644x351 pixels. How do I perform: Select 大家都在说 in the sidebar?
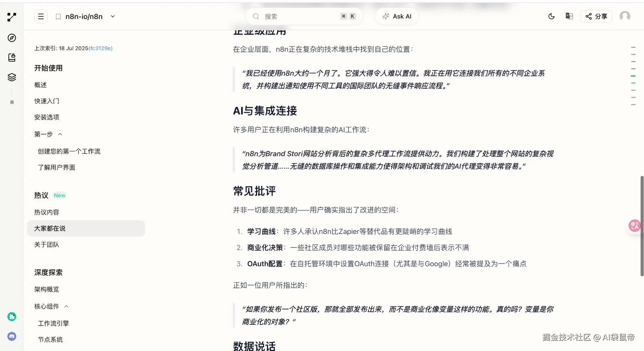(50, 228)
